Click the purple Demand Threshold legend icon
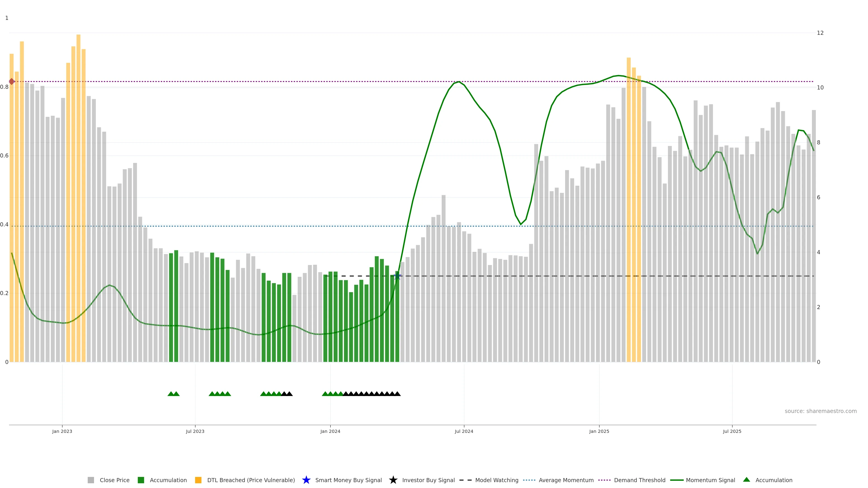Screen dimensions: 868x488 (x=604, y=480)
